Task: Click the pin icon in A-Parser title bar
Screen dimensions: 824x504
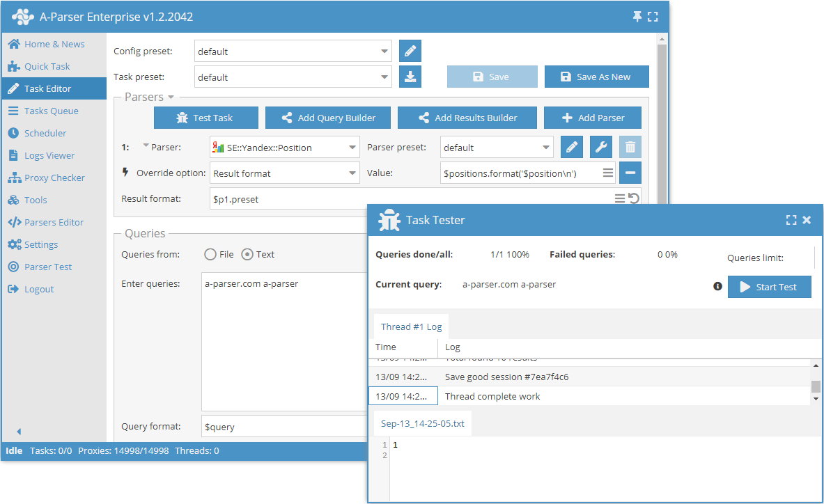Action: pos(637,17)
